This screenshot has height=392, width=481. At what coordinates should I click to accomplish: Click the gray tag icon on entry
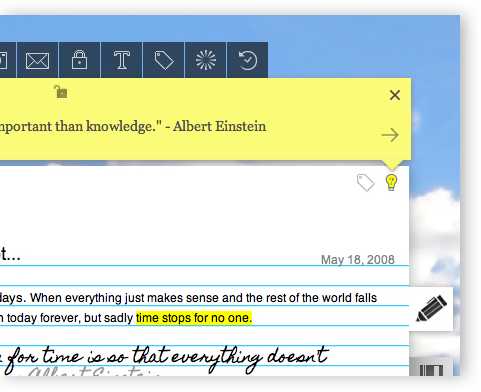tap(365, 183)
